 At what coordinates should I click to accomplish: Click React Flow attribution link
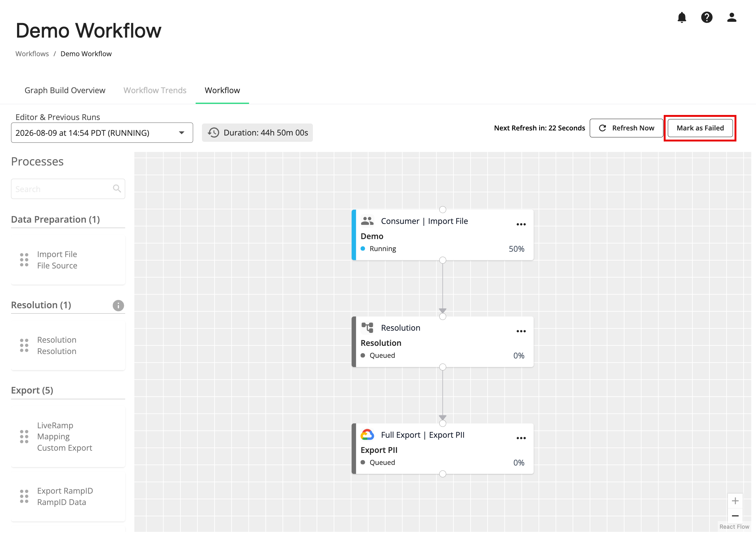coord(734,527)
